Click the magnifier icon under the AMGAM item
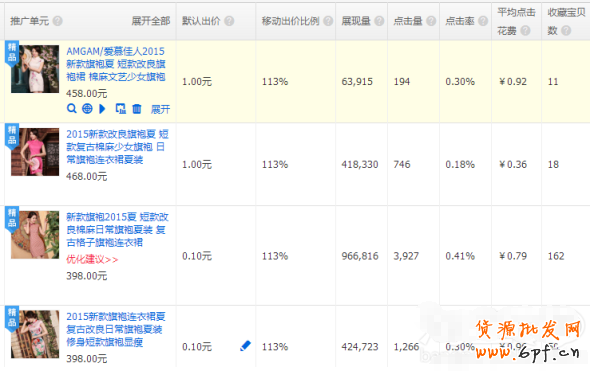Viewport: 590px width, 374px height. point(71,109)
